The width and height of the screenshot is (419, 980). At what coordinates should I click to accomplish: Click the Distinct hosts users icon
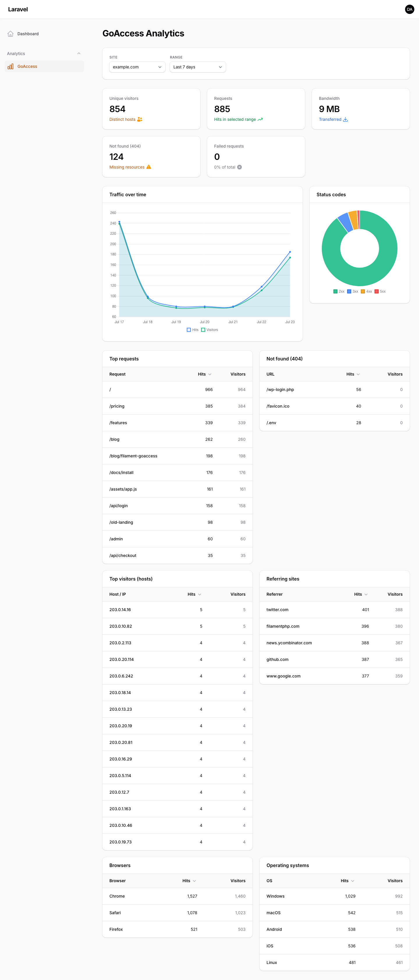pos(140,119)
